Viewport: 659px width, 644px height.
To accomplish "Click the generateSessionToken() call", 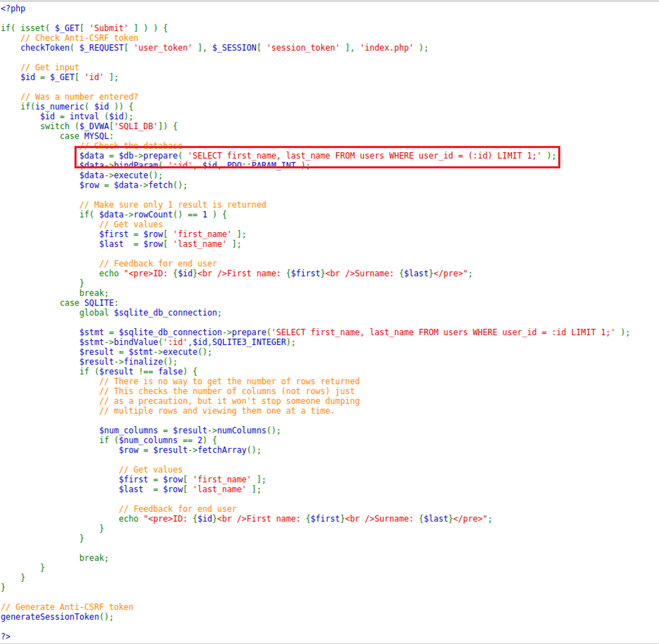I will [57, 617].
